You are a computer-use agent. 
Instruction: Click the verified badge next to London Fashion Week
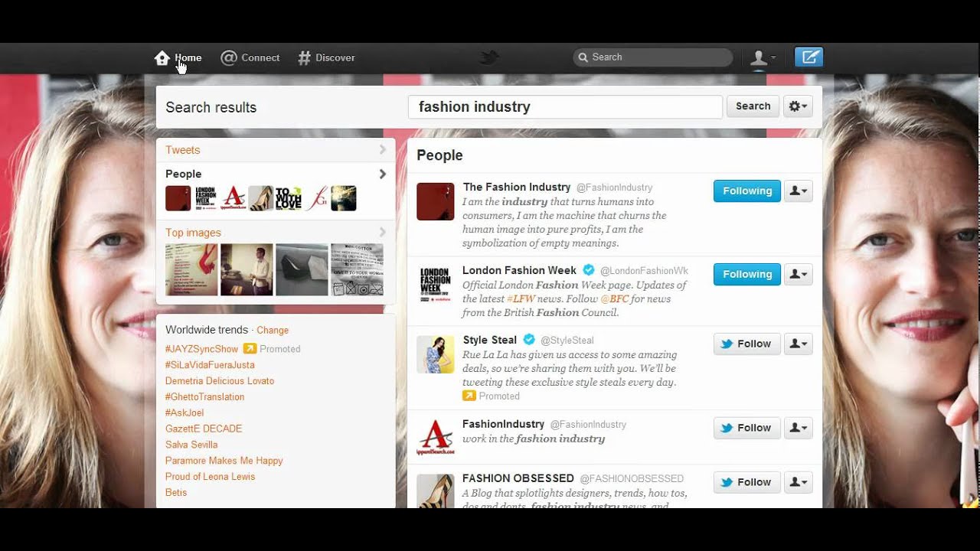pos(589,270)
